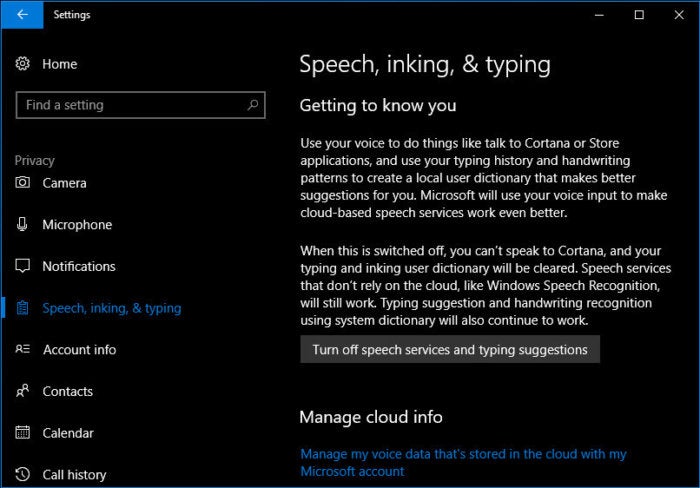Click the Call history clock icon
Screen dimensions: 700x488
[22, 474]
